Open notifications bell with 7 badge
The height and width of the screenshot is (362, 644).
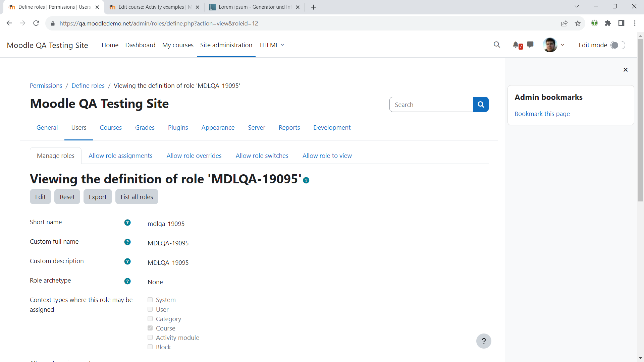click(x=517, y=45)
